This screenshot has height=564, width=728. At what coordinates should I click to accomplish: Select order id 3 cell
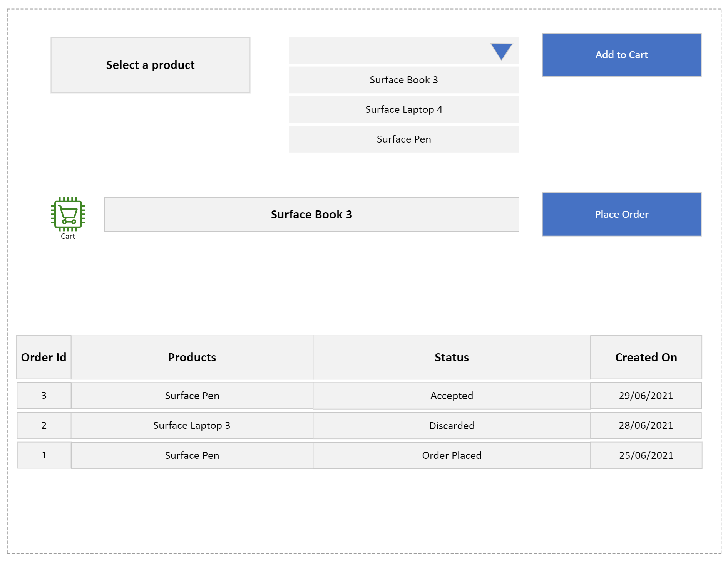[44, 395]
